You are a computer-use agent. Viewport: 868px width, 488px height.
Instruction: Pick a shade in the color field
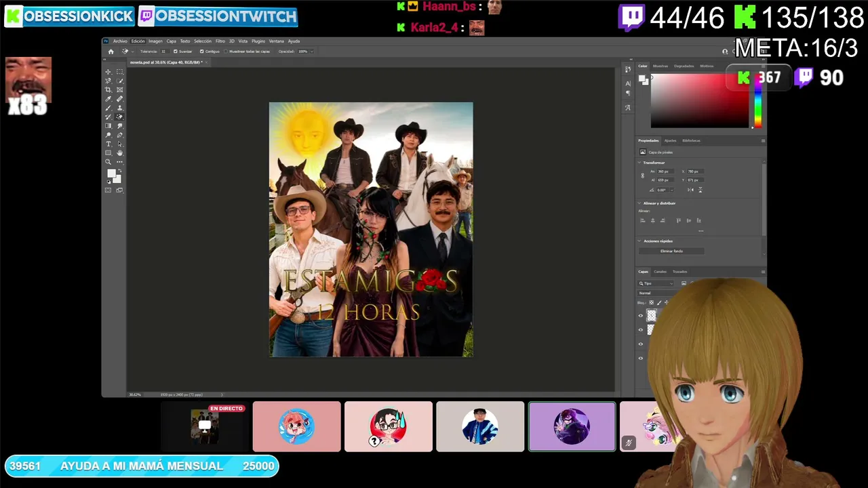pos(699,100)
